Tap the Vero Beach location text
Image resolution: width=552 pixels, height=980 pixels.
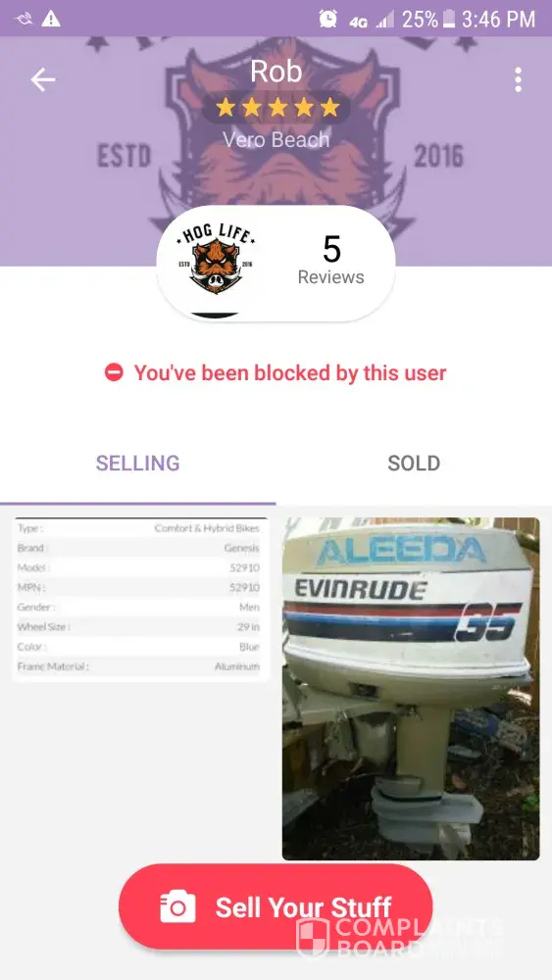pyautogui.click(x=276, y=139)
